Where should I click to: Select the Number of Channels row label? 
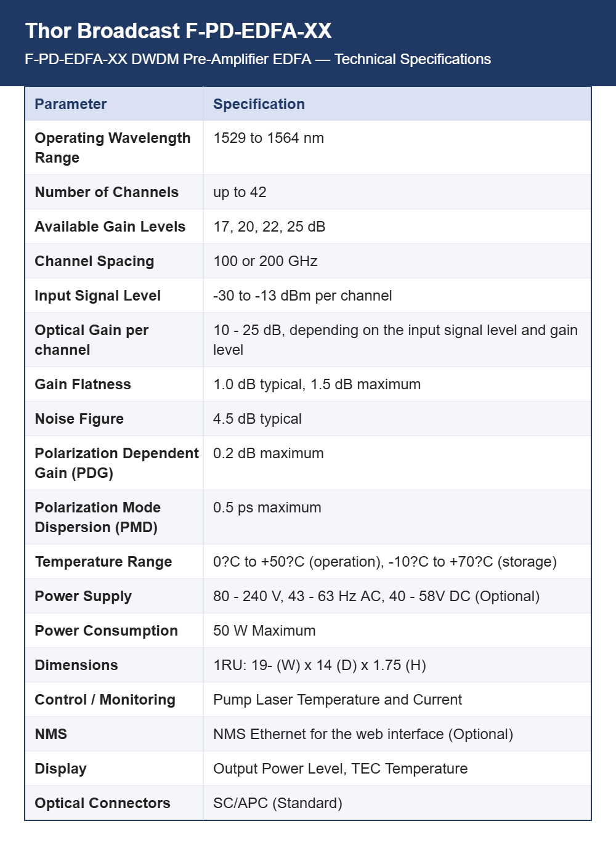107,192
